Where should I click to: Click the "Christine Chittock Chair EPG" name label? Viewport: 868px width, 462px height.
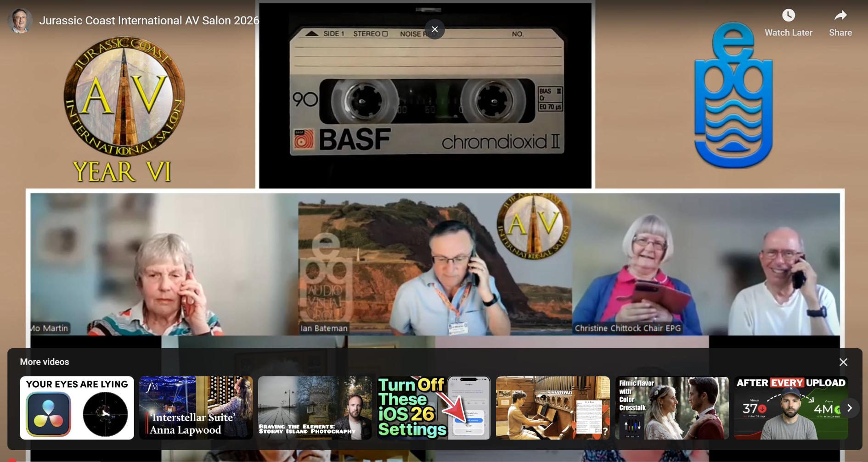click(x=628, y=328)
